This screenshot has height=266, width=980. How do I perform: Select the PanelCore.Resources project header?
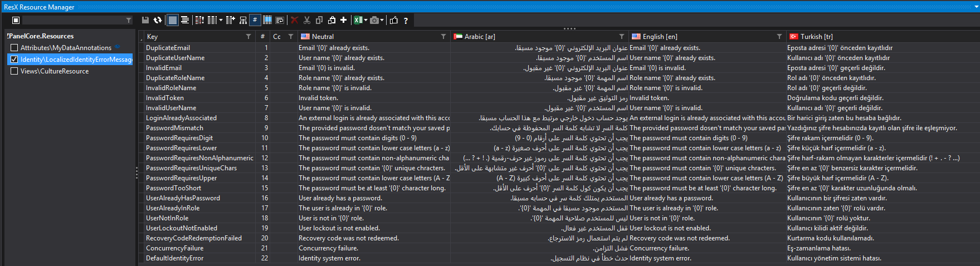pos(41,36)
